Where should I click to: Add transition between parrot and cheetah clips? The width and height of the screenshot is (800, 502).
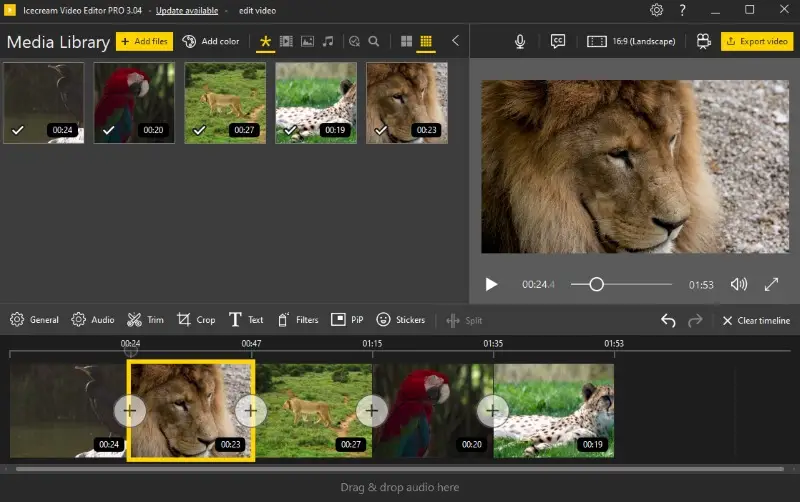point(492,410)
